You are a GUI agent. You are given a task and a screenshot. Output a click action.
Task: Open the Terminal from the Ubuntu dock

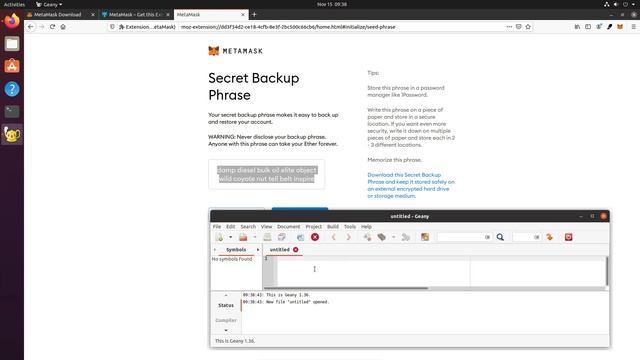(x=12, y=111)
